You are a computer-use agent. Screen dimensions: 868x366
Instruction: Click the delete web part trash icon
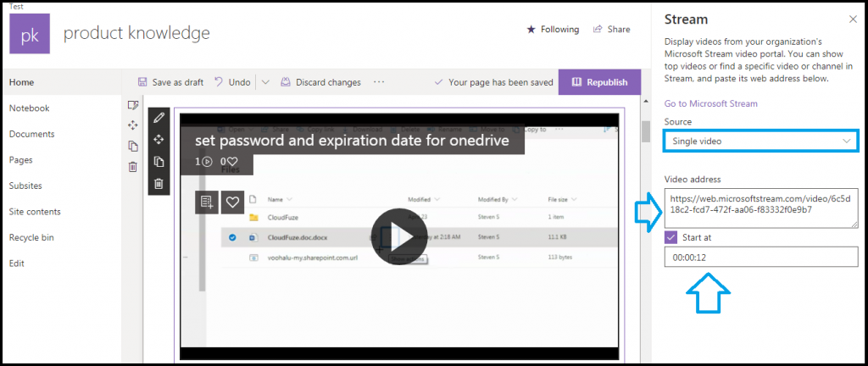click(x=159, y=184)
